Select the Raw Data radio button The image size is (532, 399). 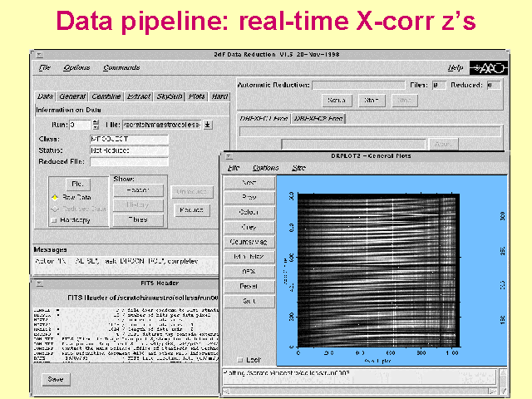coord(55,197)
